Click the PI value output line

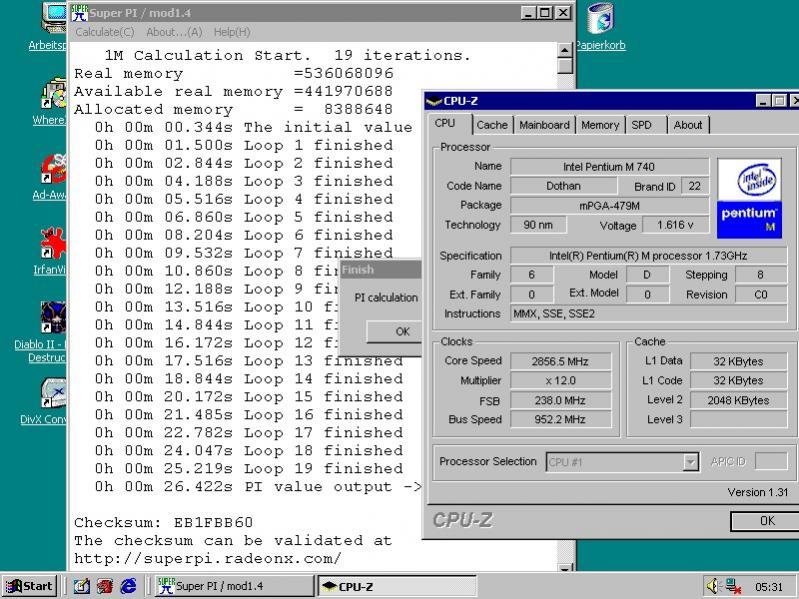pos(258,486)
